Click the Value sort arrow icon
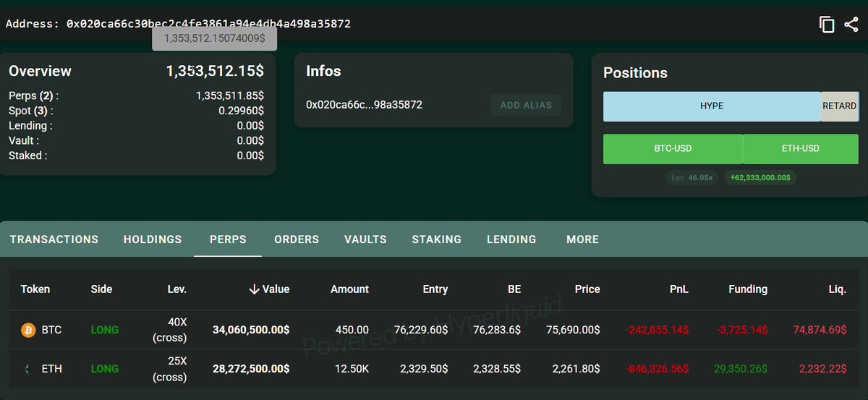 pos(254,289)
